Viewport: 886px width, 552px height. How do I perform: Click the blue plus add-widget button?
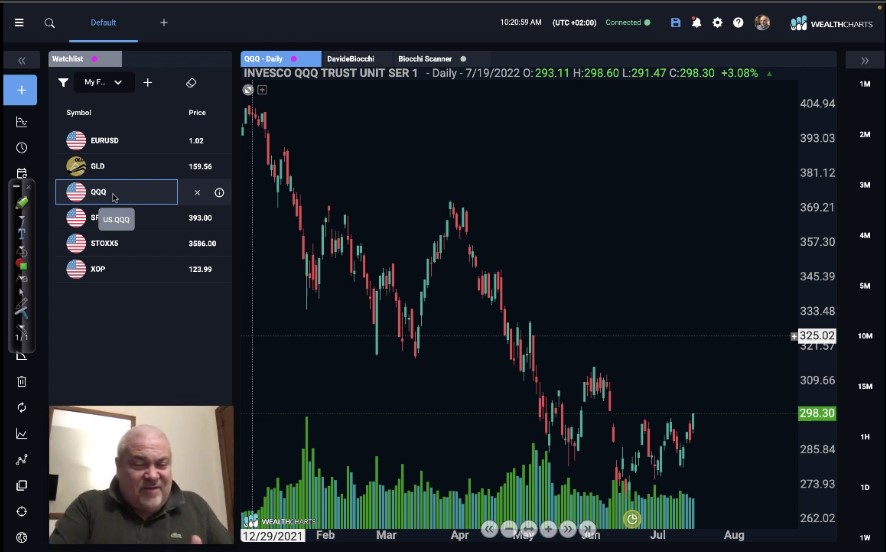(x=21, y=90)
